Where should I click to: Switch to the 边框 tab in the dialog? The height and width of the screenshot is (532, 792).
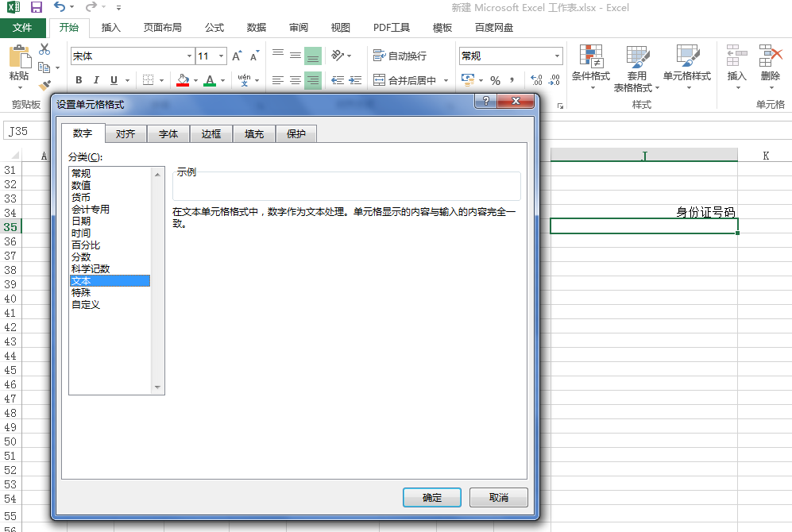point(211,133)
